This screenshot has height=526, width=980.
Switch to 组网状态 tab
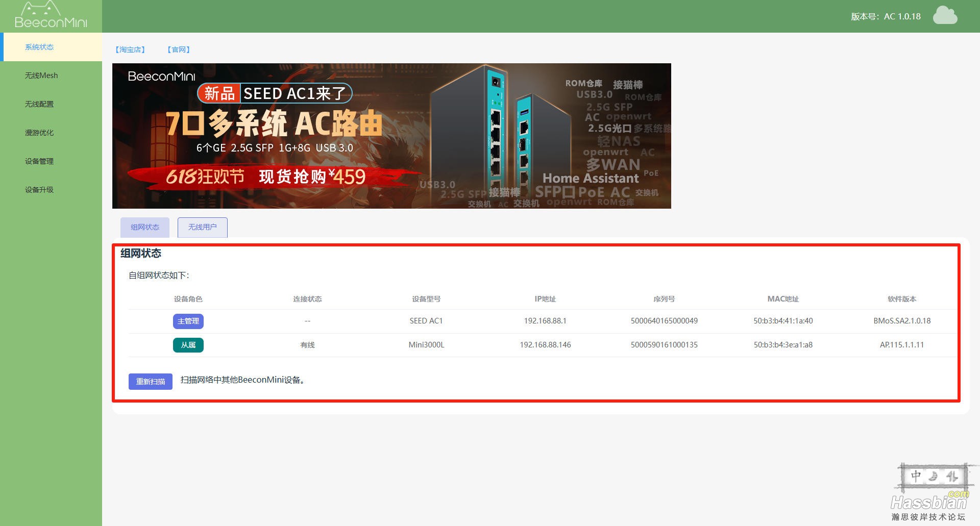145,228
